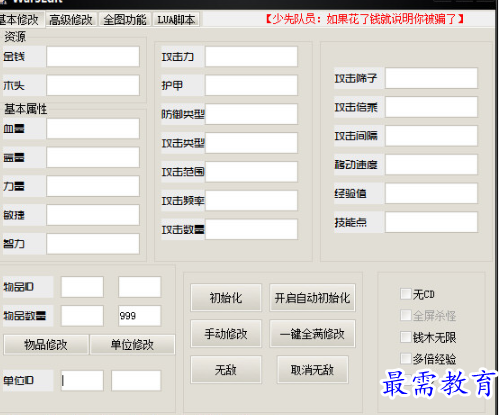Focus the second 物品ID input box

point(140,287)
